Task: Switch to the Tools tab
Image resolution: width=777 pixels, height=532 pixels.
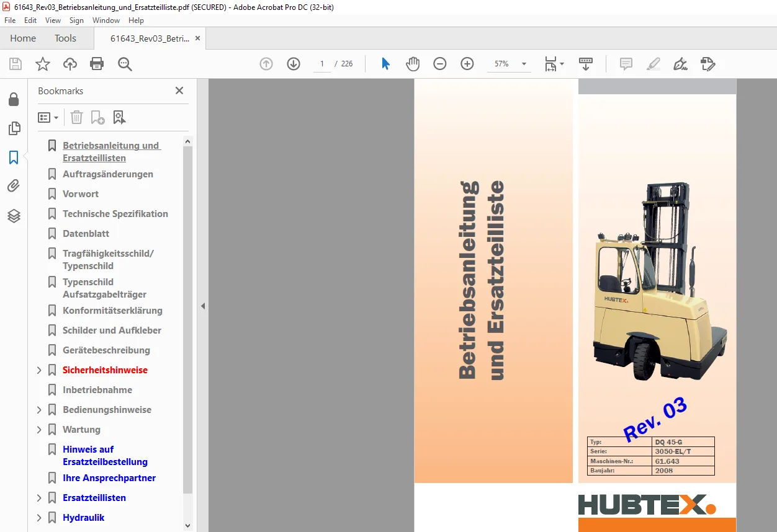Action: 65,38
